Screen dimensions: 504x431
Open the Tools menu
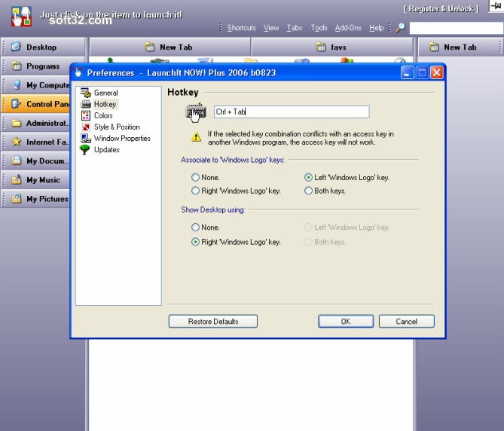point(319,28)
